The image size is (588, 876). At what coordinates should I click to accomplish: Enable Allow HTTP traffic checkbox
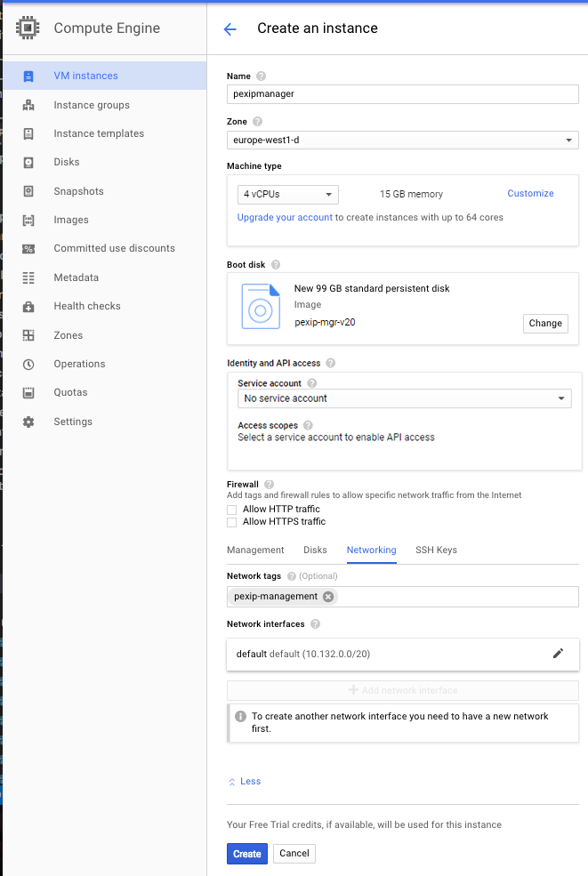[233, 510]
